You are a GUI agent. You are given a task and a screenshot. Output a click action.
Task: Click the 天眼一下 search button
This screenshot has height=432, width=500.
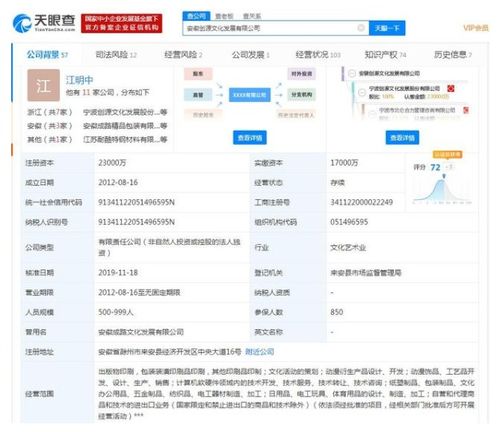pos(387,28)
